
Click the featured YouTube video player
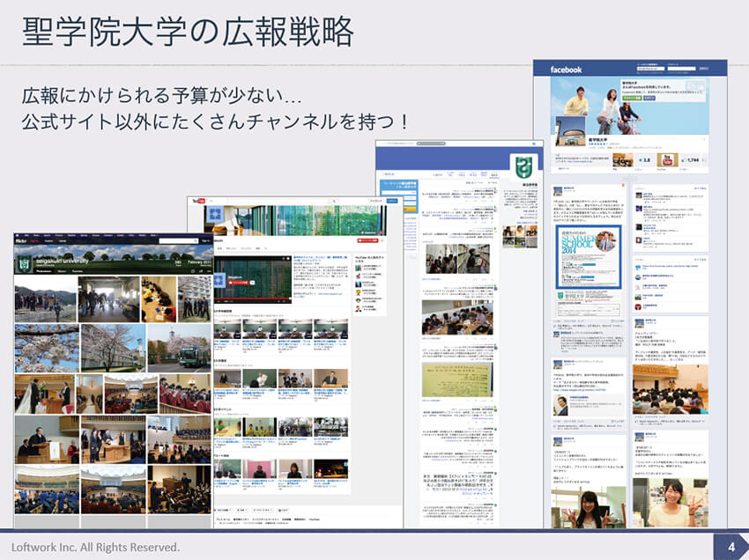tap(252, 280)
